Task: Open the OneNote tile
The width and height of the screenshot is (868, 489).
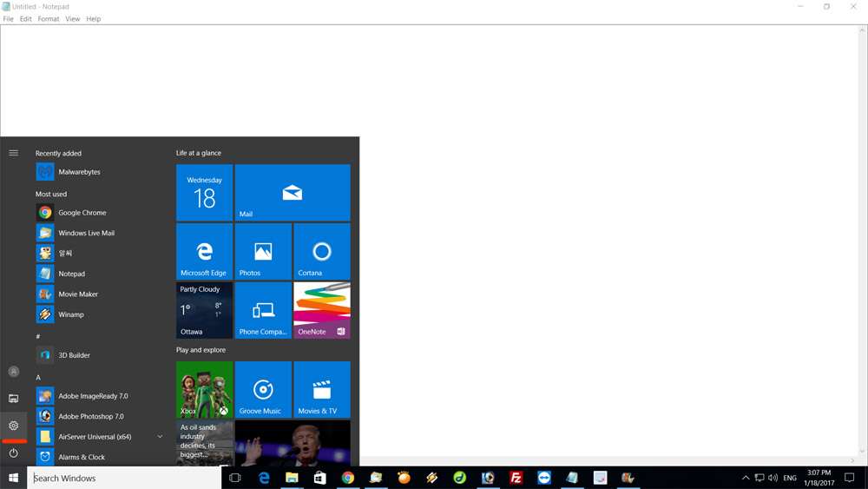Action: pyautogui.click(x=322, y=310)
